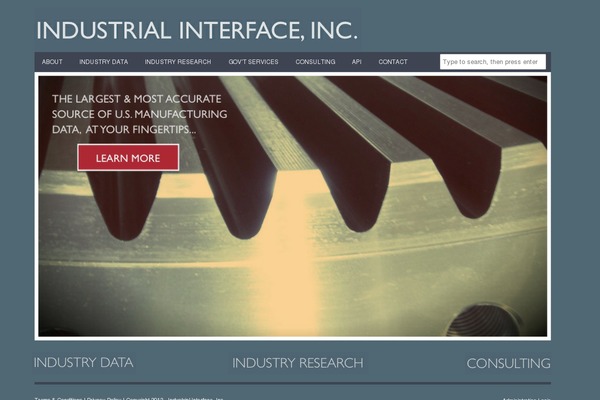Open the About menu item
This screenshot has height=400, width=600.
pos(52,62)
